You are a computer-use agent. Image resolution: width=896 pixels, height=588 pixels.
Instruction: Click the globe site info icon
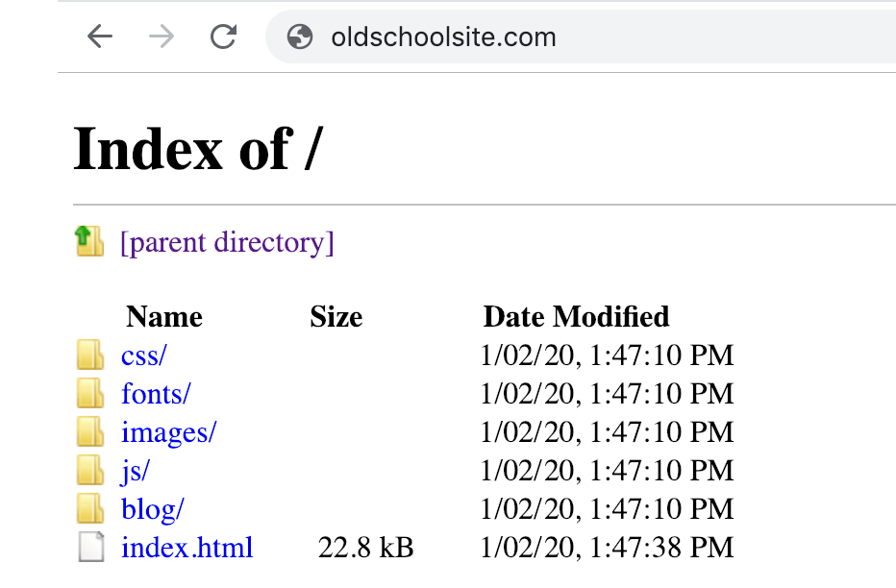(300, 37)
